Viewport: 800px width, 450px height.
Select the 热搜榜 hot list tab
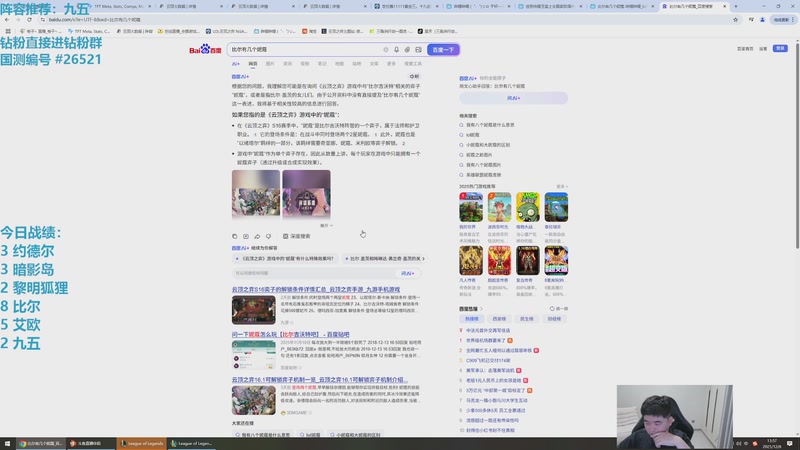point(472,319)
